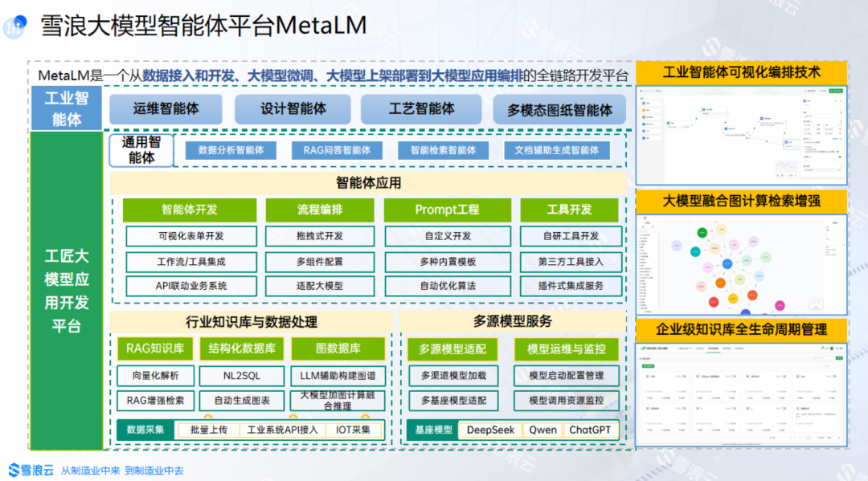The image size is (868, 481).
Task: Open the 企业级知识库全生命周期管理 screenshot thumbnail
Action: (x=741, y=393)
